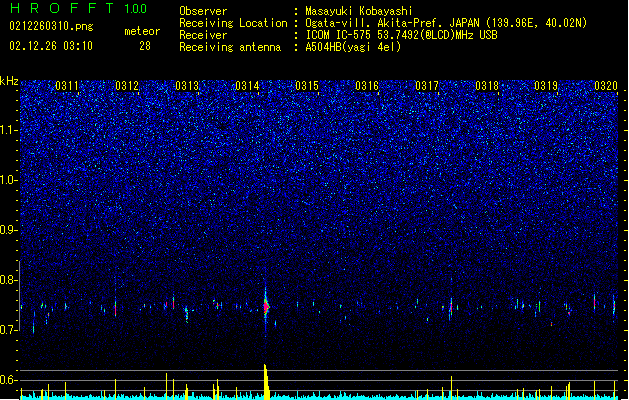Click the date stamp 02.12.26 03:10

51,46
